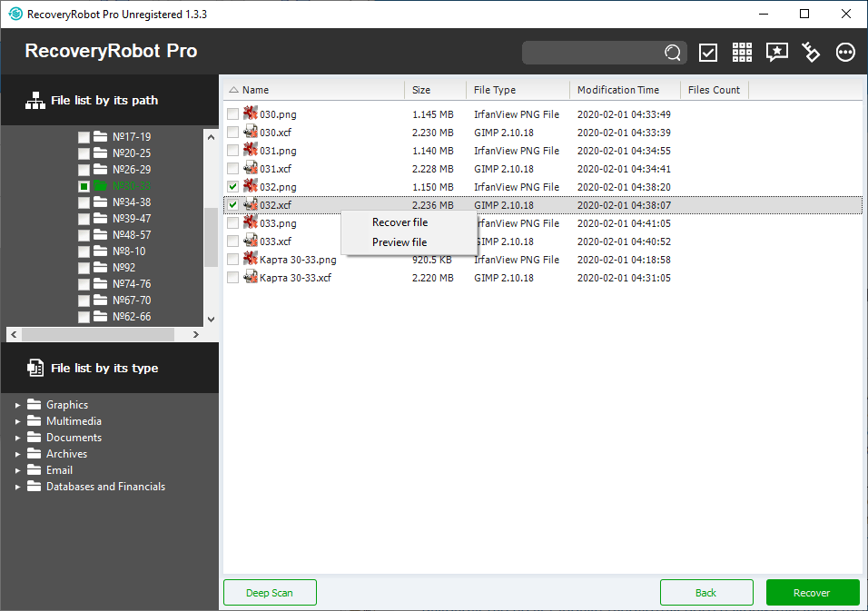Sort by the Modification Time column header
Image resolution: width=868 pixels, height=611 pixels.
(625, 90)
